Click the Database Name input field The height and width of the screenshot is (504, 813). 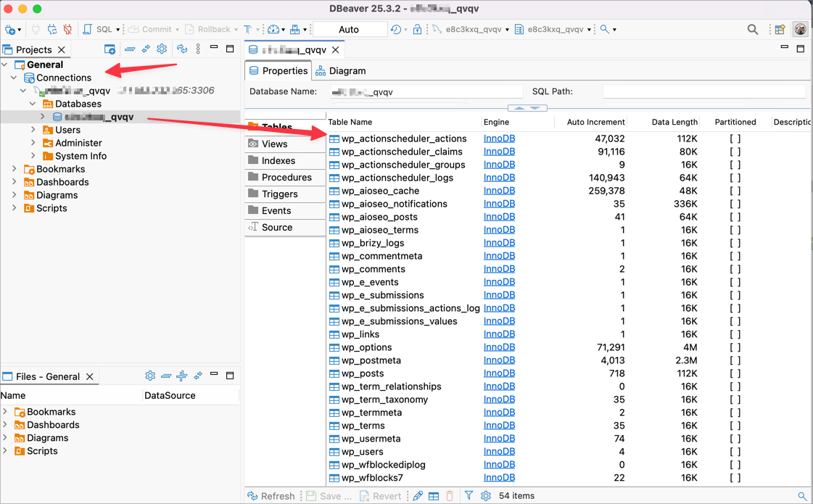point(426,91)
